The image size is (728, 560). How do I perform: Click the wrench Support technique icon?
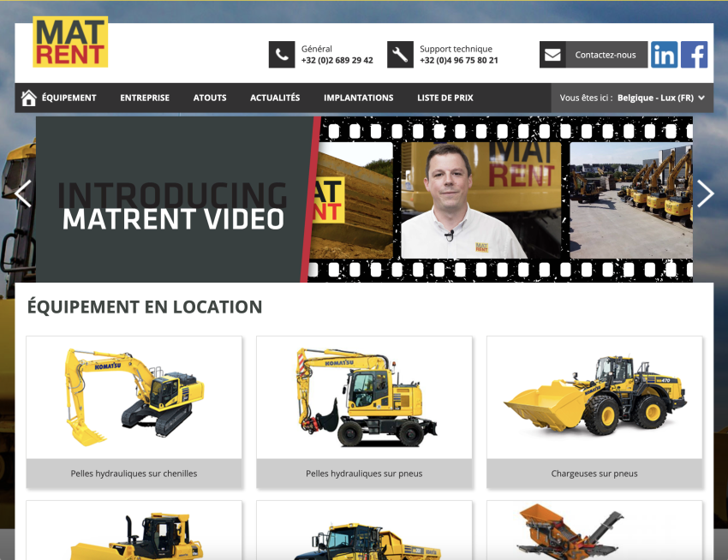(400, 55)
